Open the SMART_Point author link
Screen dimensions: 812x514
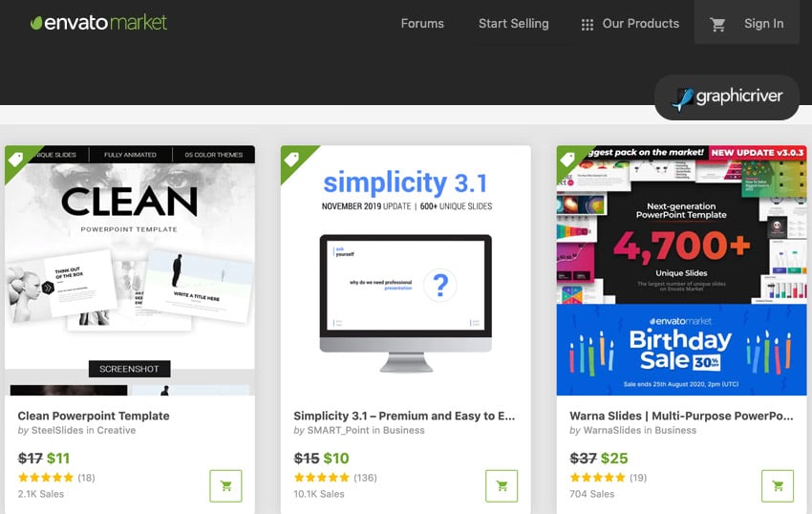pos(338,430)
